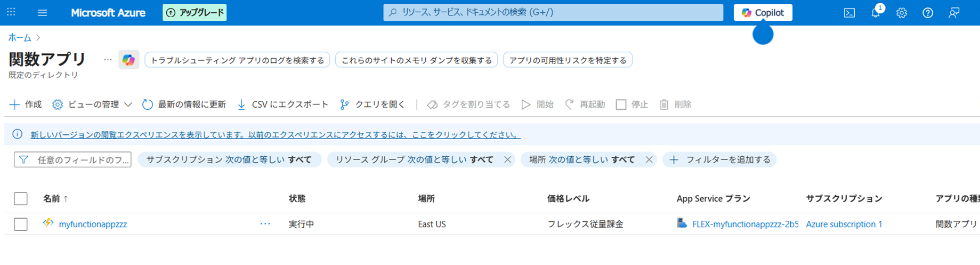This screenshot has width=980, height=265.
Task: Click the 任意のフィールドのフィルター input
Action: point(72,159)
